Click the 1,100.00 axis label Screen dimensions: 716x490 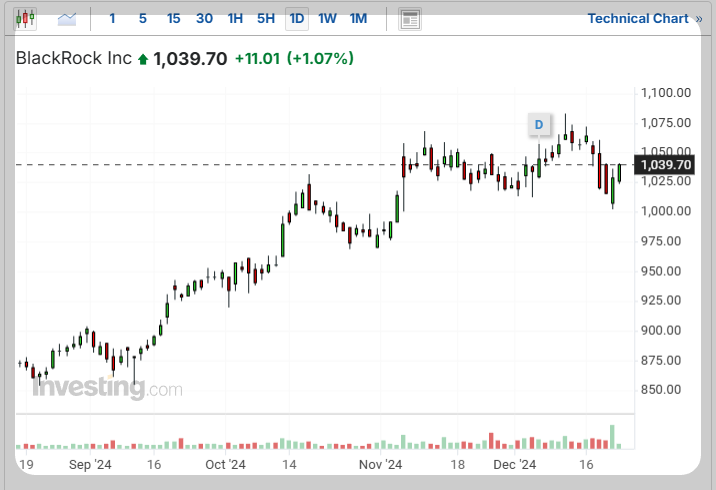pos(666,93)
